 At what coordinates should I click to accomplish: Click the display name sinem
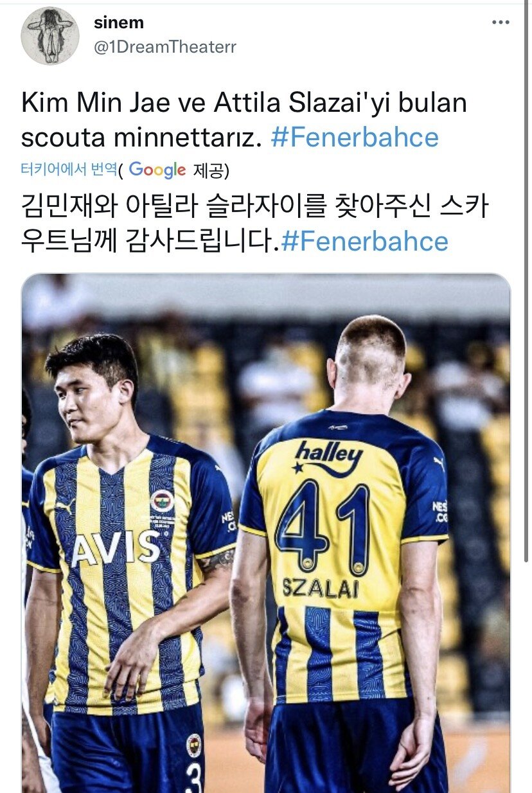119,23
